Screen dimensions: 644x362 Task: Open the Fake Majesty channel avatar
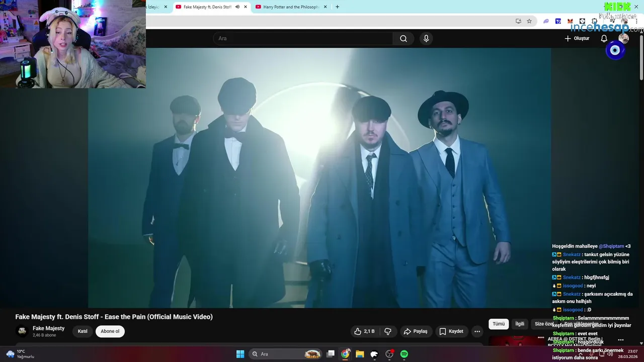click(22, 331)
